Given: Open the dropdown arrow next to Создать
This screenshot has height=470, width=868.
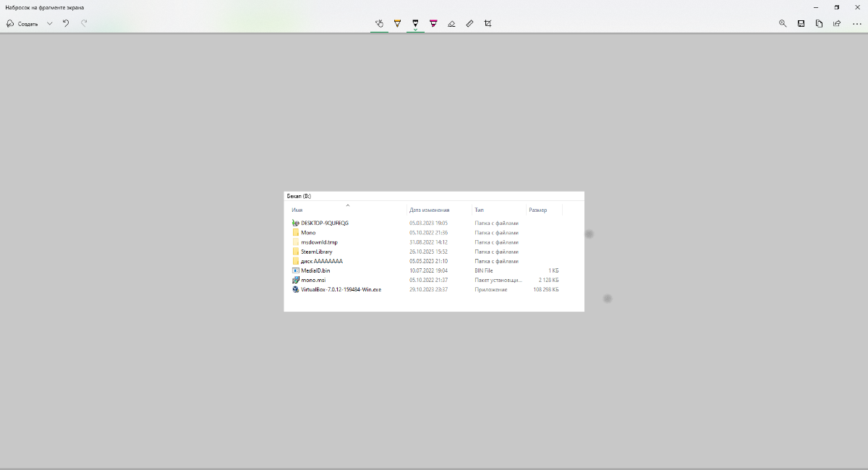Looking at the screenshot, I should (x=50, y=23).
